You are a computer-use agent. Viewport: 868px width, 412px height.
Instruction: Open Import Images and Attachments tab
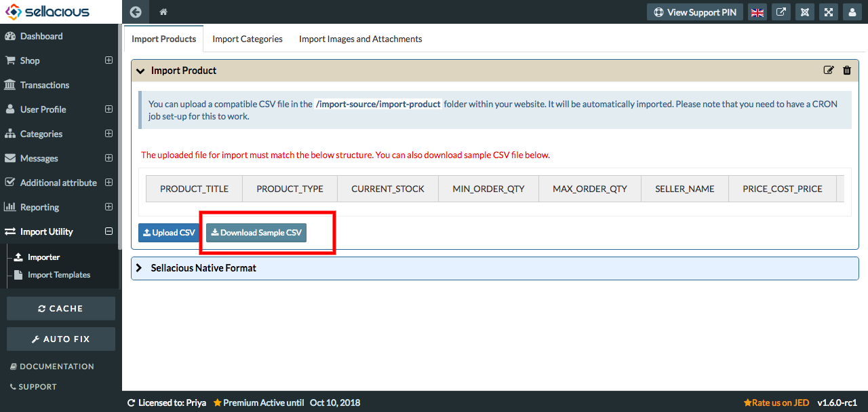pyautogui.click(x=361, y=39)
